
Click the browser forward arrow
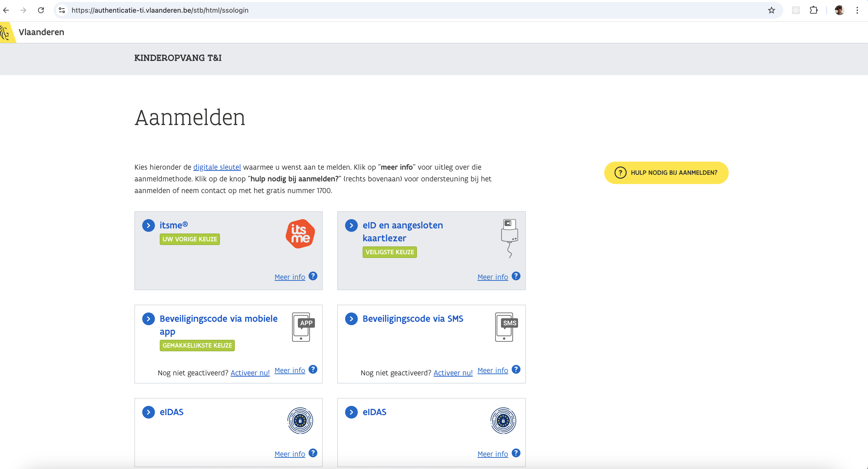[23, 10]
